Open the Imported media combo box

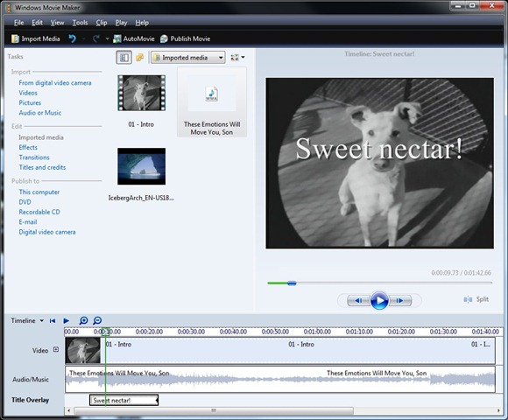pyautogui.click(x=188, y=58)
